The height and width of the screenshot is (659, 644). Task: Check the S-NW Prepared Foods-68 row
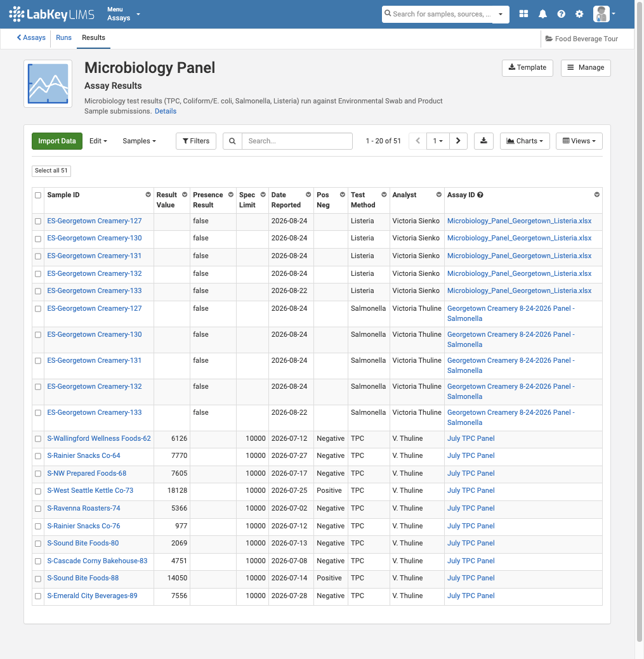38,474
